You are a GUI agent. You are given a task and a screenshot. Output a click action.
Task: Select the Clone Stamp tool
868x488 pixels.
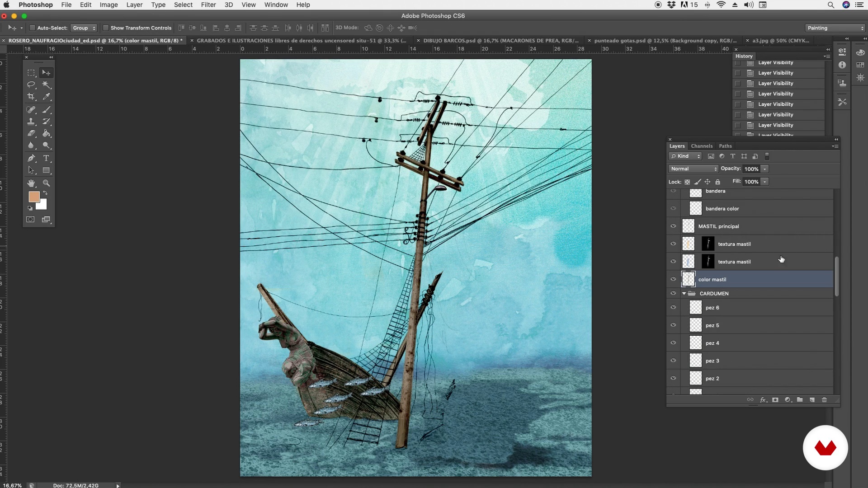coord(31,122)
